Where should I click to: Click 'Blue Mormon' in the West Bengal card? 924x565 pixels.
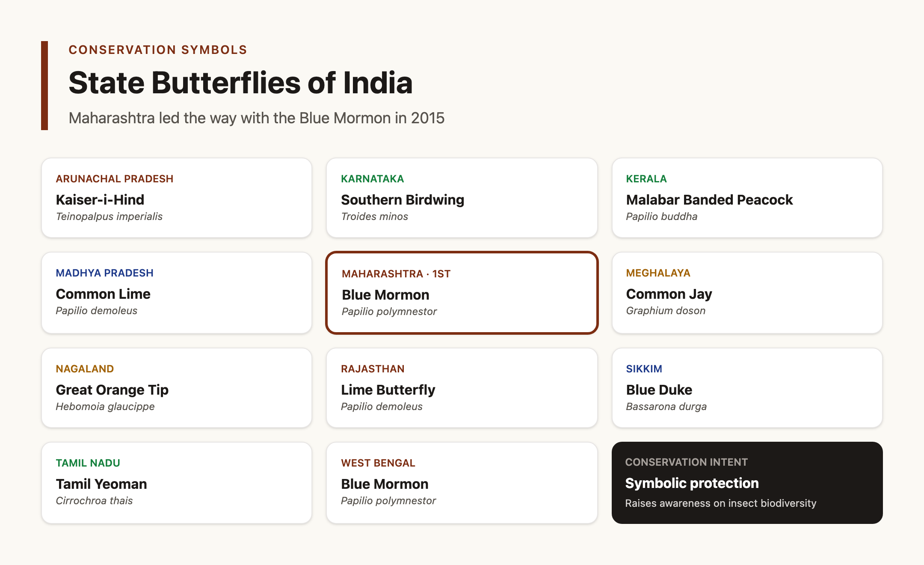click(x=385, y=484)
